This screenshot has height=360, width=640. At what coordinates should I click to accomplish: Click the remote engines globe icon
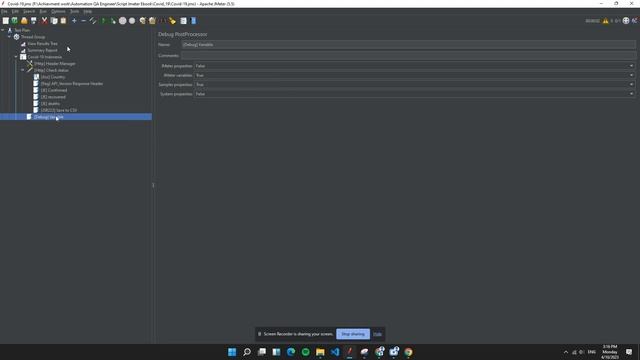tap(626, 21)
